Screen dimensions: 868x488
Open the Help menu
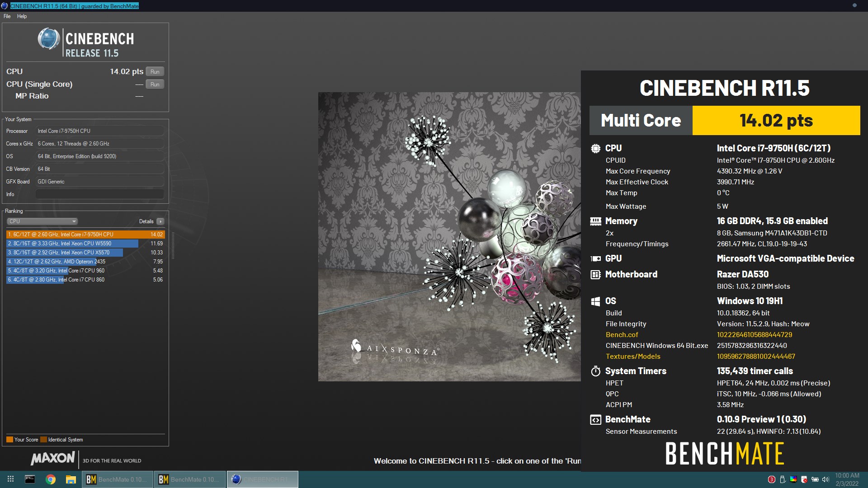pyautogui.click(x=22, y=16)
